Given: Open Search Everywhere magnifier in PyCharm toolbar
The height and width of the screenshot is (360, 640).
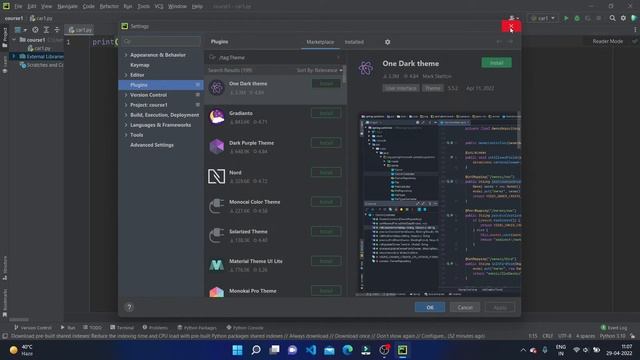Looking at the screenshot, I should tap(612, 18).
